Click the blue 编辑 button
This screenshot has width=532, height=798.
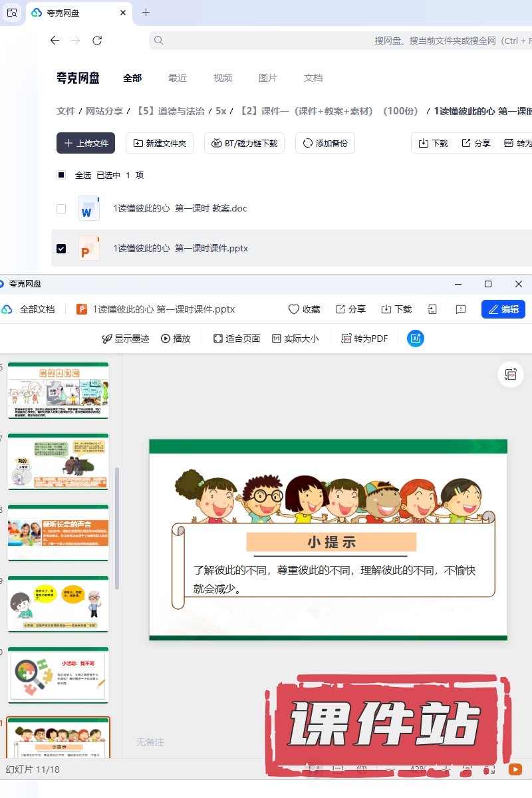pyautogui.click(x=503, y=309)
